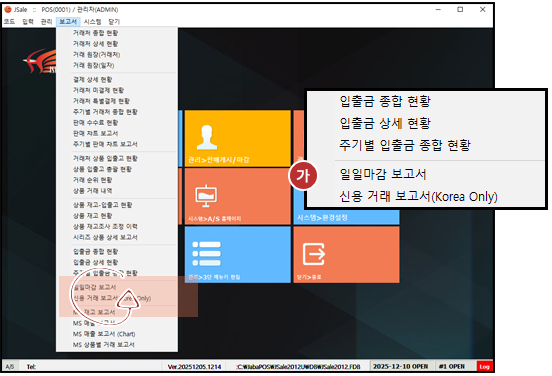Open 거래처 특별결제 현황 report
552x376 pixels.
tap(101, 101)
